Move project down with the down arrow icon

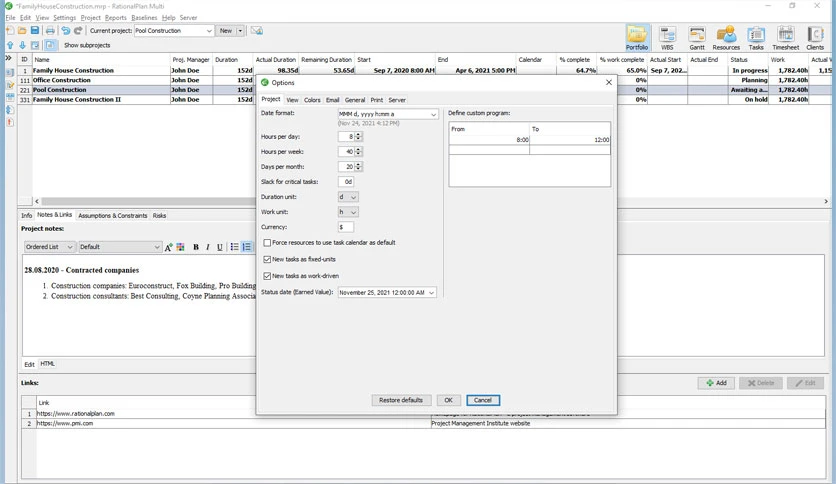pyautogui.click(x=22, y=45)
